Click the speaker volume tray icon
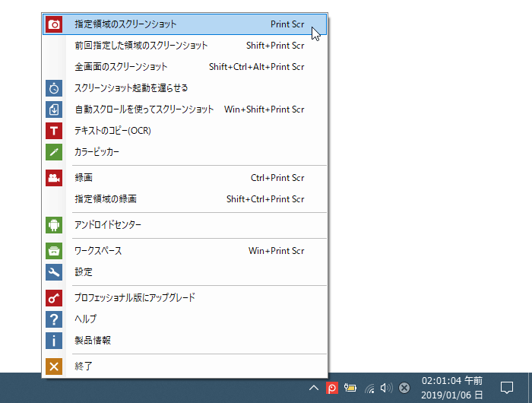 click(386, 388)
